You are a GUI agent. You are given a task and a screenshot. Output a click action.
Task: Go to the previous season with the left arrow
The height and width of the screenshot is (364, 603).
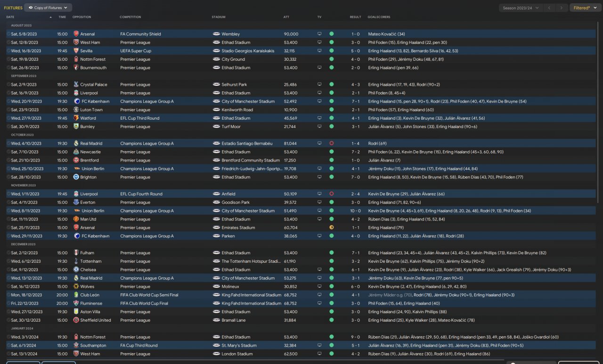point(549,8)
